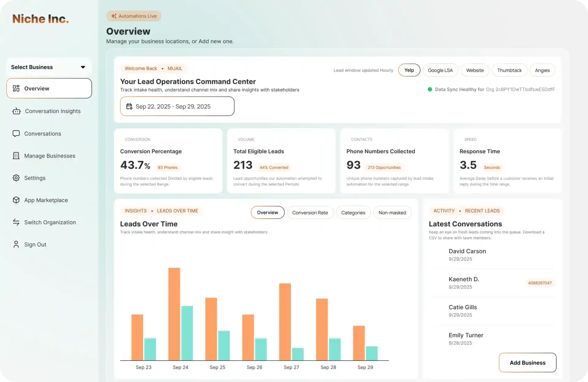588x382 pixels.
Task: Click the sparkle icon on Automations Live badge
Action: click(114, 16)
